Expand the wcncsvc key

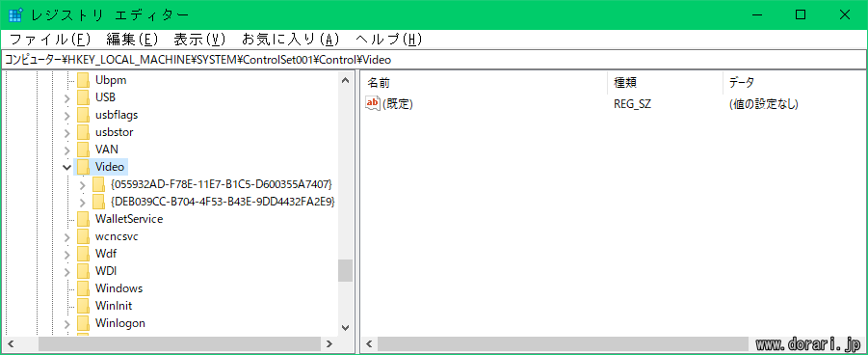click(x=67, y=237)
